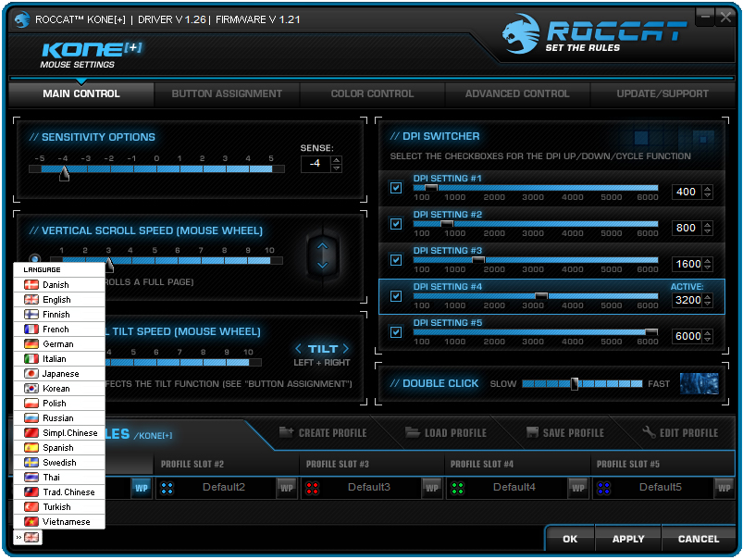
Task: Pick the Spanish flag icon
Action: click(31, 448)
